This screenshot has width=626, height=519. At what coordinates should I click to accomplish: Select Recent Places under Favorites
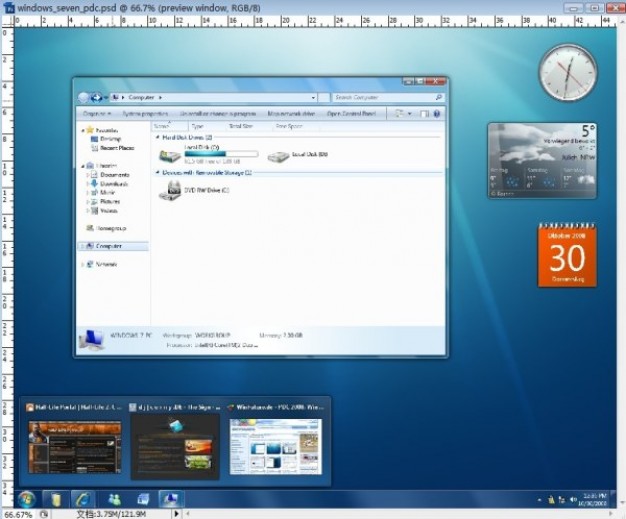(113, 148)
